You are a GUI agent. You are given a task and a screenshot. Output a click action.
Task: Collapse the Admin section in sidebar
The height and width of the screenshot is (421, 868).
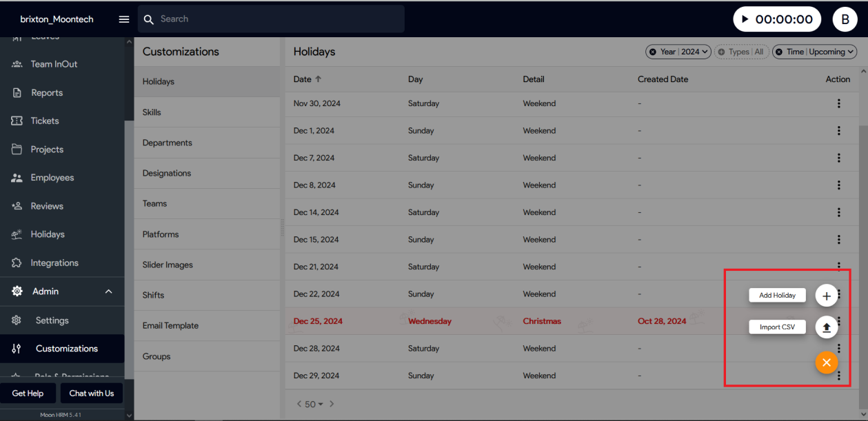[x=108, y=291]
